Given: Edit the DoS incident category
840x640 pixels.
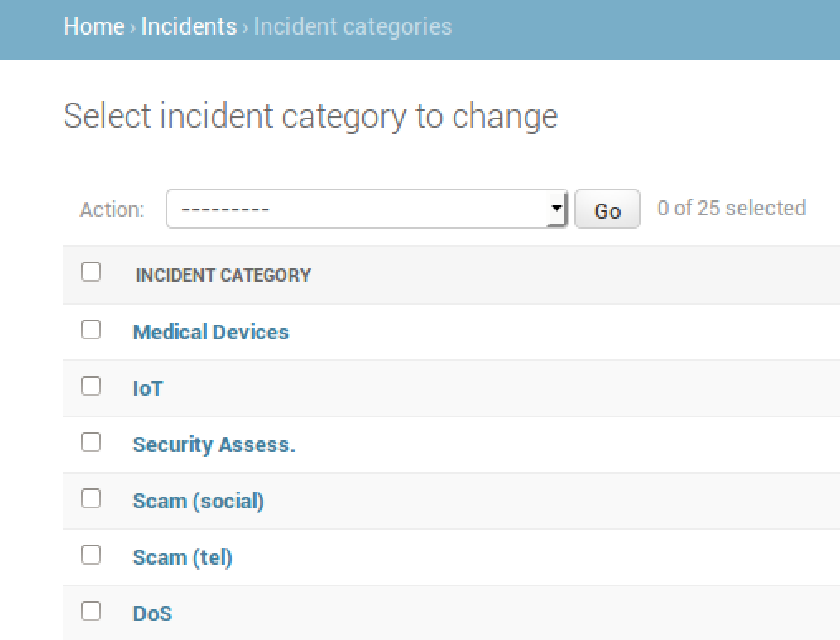Looking at the screenshot, I should 152,613.
